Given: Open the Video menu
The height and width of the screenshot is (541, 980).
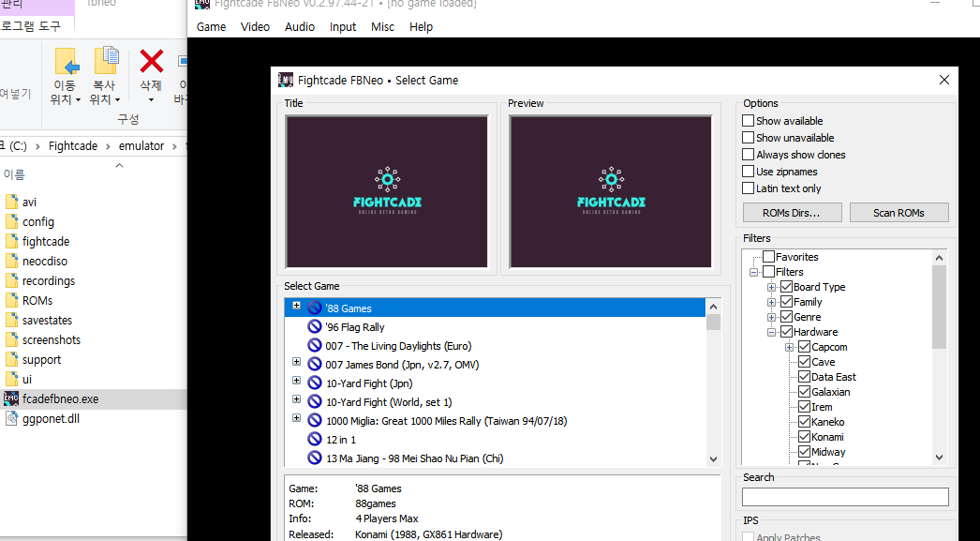Looking at the screenshot, I should click(x=255, y=27).
